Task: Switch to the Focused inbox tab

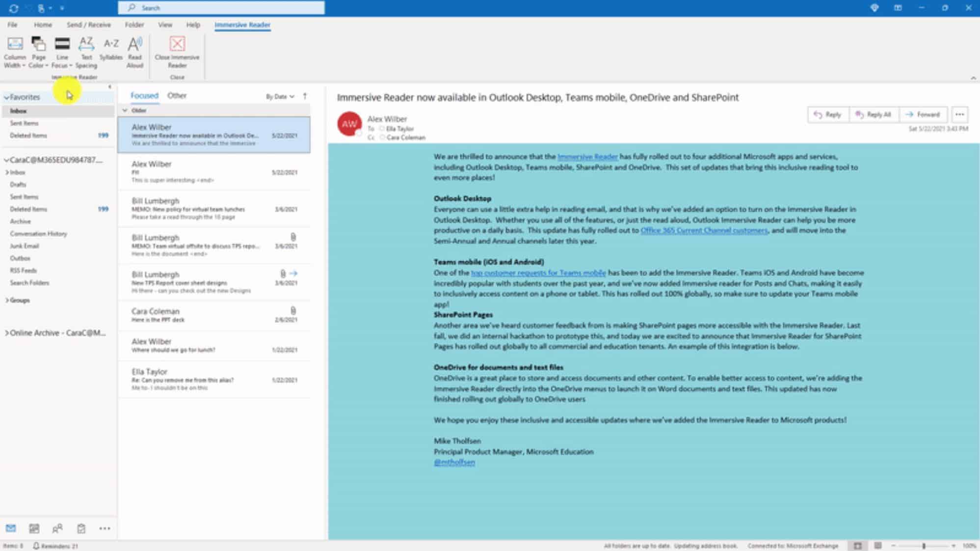Action: pyautogui.click(x=144, y=96)
